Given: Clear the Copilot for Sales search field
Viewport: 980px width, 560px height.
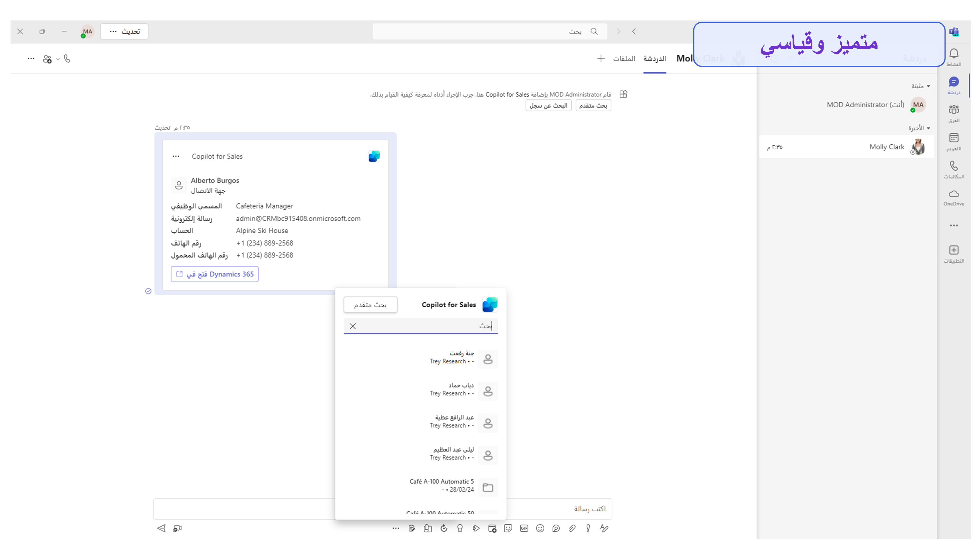Looking at the screenshot, I should (x=352, y=326).
